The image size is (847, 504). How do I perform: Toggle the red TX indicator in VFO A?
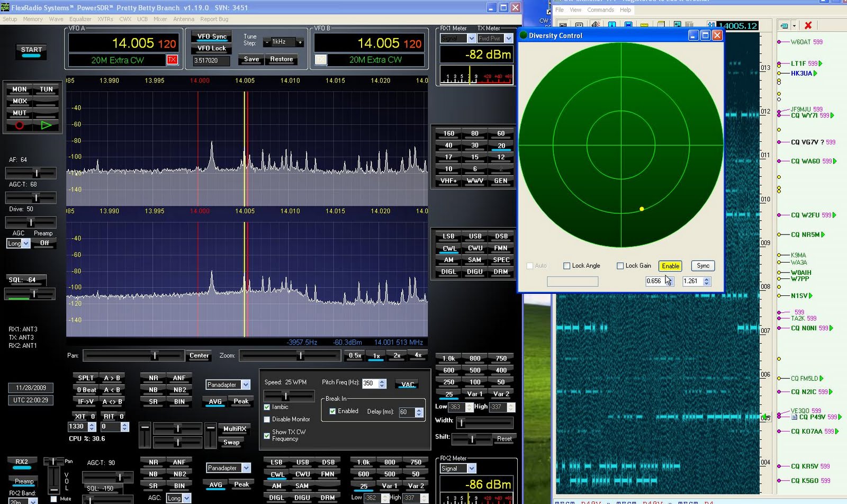[172, 60]
